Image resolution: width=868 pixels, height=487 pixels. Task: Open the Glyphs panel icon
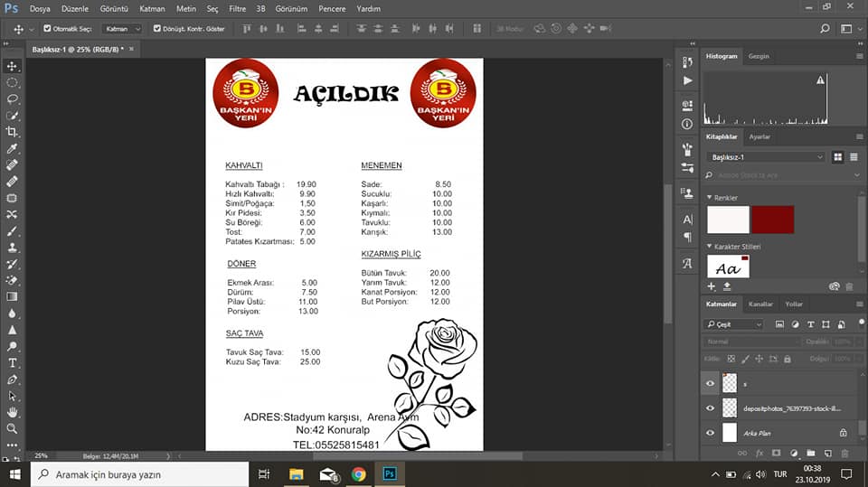[687, 264]
